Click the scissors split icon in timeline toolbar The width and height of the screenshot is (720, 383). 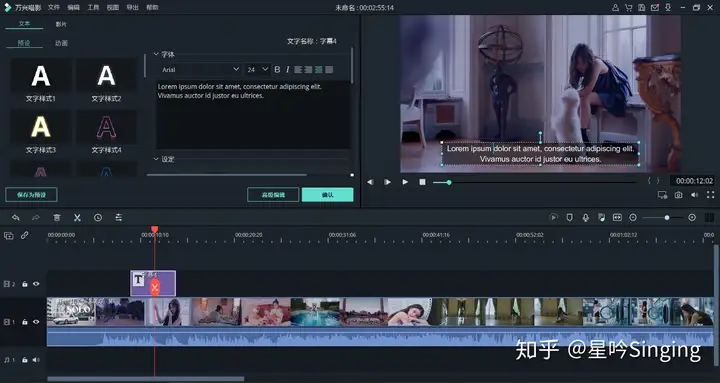click(77, 218)
